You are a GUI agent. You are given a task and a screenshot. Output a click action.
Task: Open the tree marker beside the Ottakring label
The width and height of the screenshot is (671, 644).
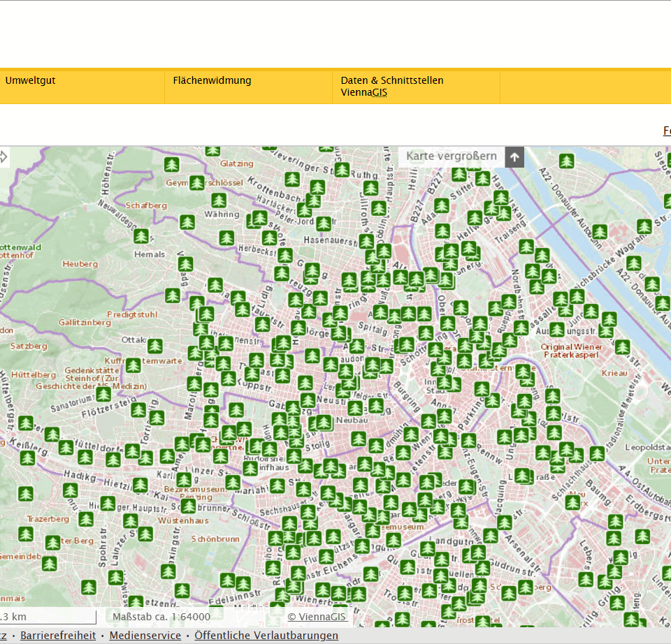coord(154,346)
